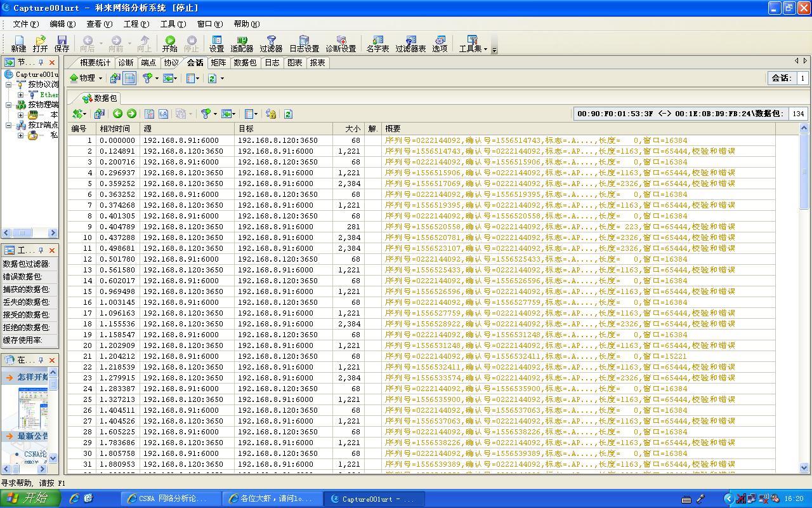Click the 保存 (Save) toolbar icon
This screenshot has width=812, height=508.
coord(62,43)
